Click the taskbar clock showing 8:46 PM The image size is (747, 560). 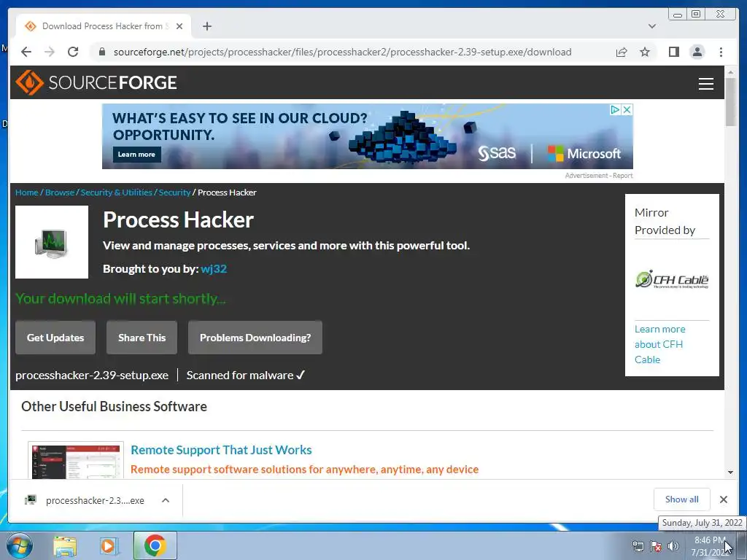click(710, 546)
